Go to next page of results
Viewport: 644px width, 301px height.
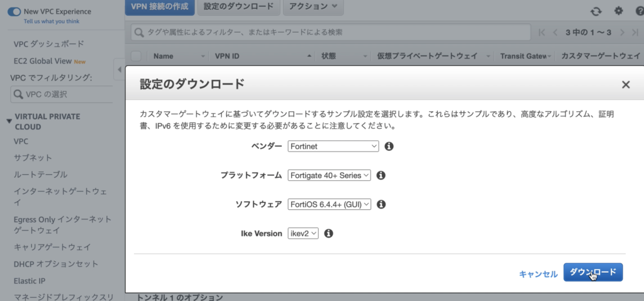click(622, 33)
